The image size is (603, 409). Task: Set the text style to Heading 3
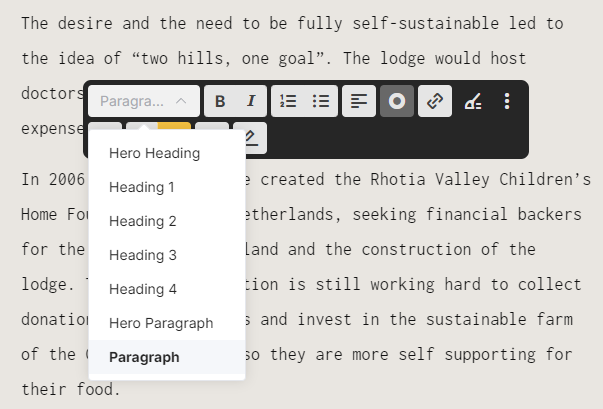pos(142,255)
